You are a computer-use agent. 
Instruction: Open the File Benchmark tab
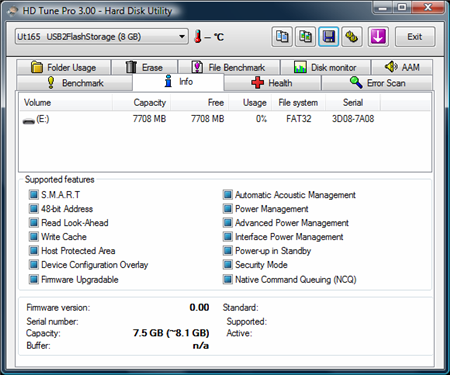(x=229, y=67)
